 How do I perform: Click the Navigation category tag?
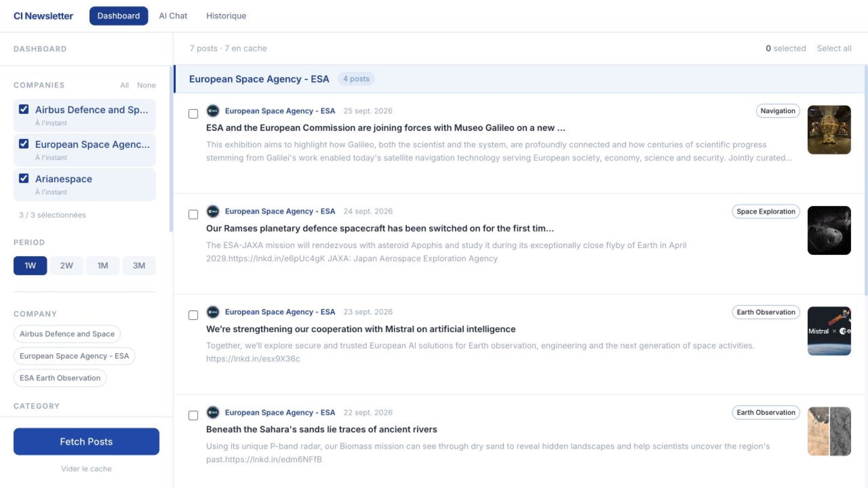click(x=778, y=111)
